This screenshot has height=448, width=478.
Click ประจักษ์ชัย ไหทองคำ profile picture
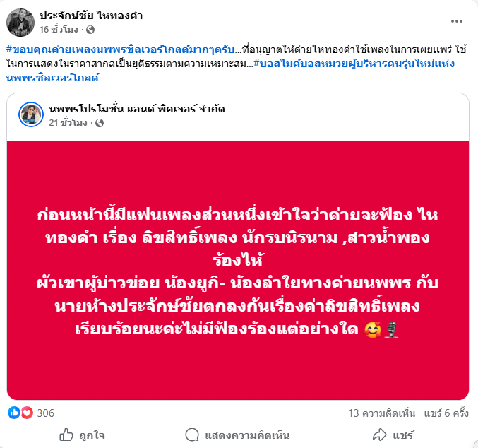tap(20, 23)
